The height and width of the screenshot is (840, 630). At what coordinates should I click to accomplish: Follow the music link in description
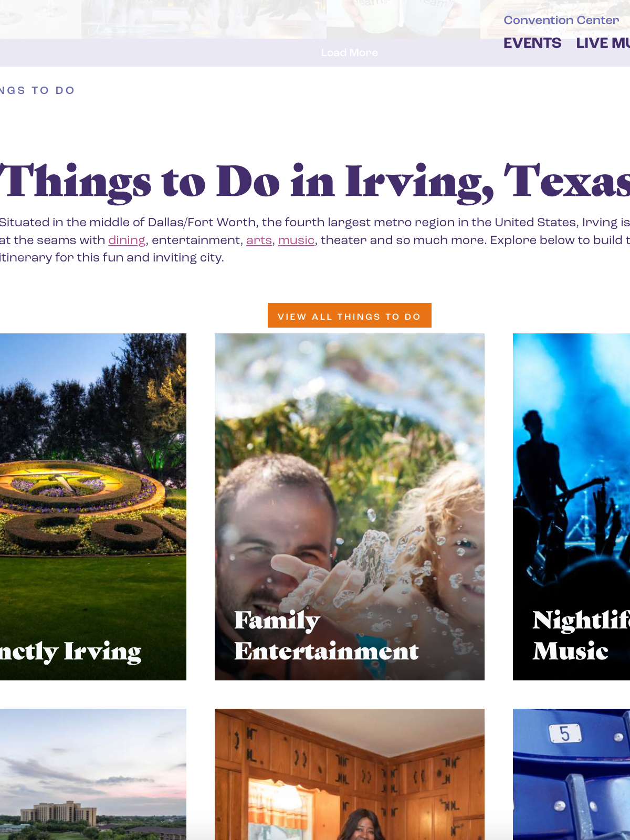(x=296, y=240)
